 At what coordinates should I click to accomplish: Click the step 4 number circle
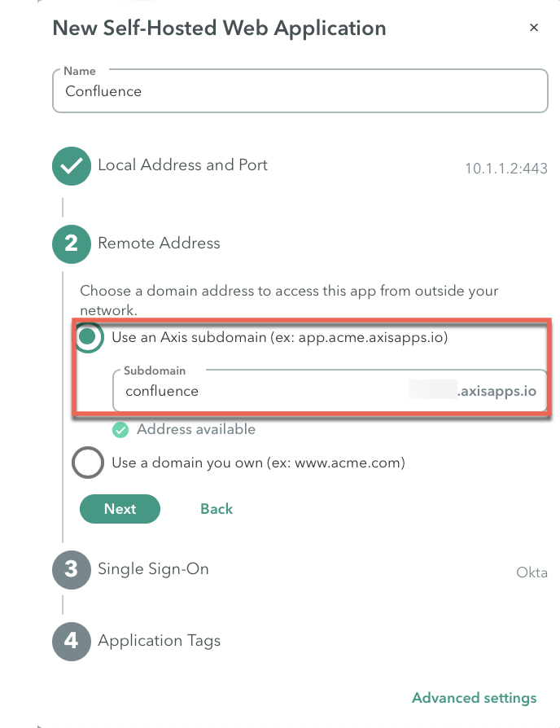click(x=72, y=641)
